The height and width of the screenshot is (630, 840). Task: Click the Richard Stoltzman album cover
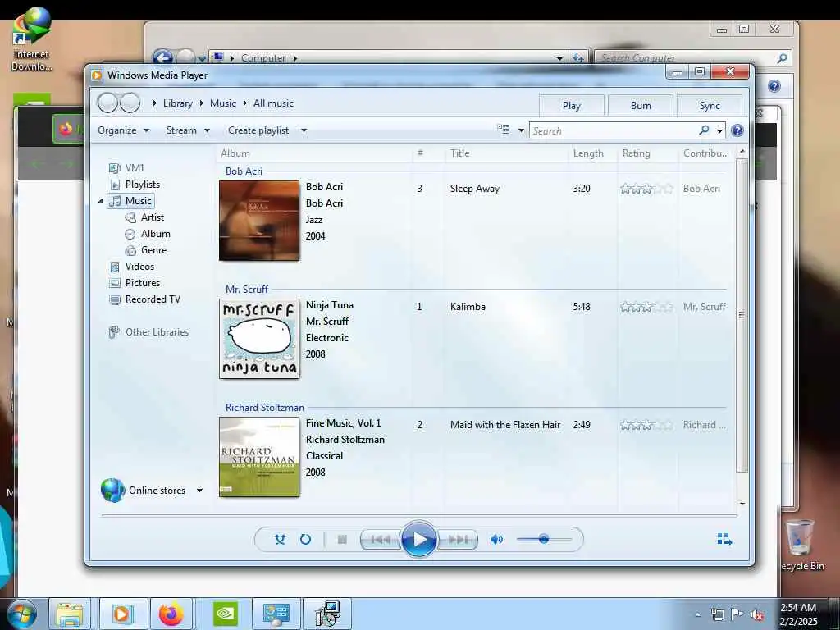259,457
